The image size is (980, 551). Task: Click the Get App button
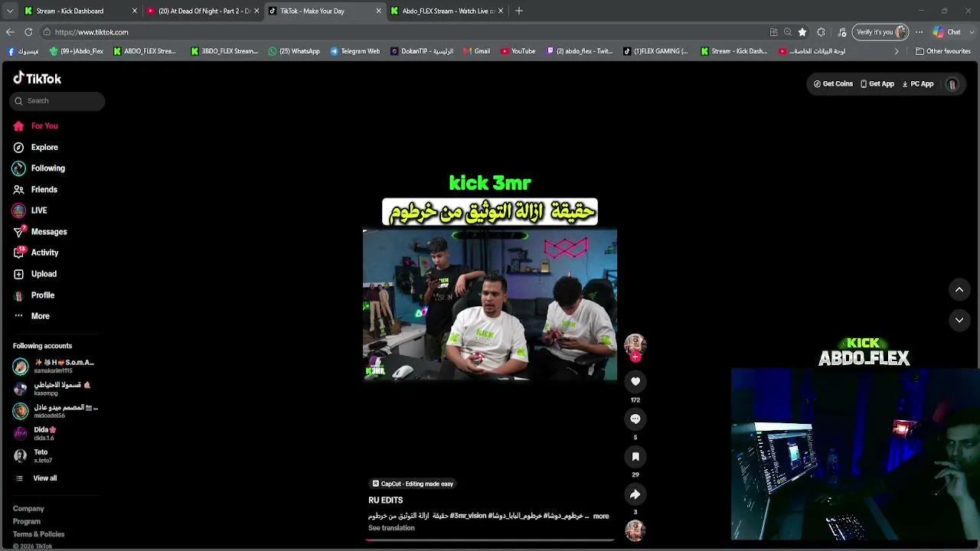(x=877, y=84)
